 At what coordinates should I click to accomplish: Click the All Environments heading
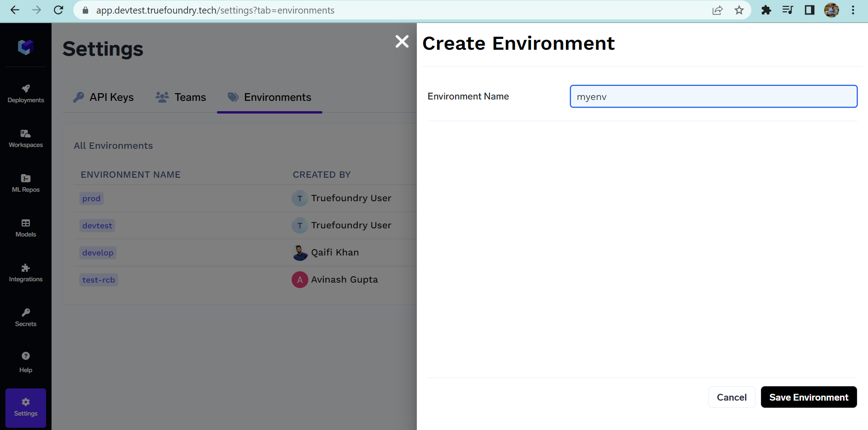[113, 146]
